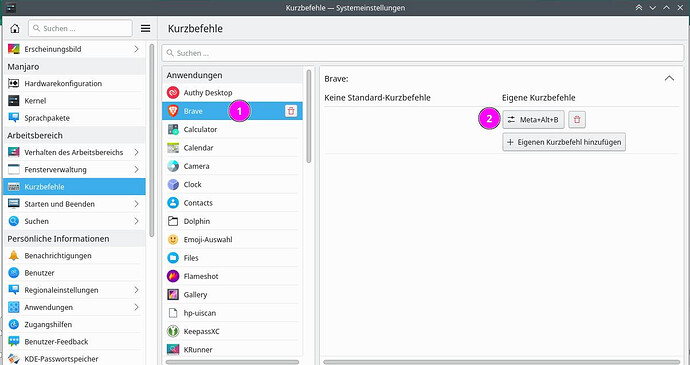Click the 'Zugangshilfen' sidebar text
690x365 pixels.
click(x=48, y=324)
